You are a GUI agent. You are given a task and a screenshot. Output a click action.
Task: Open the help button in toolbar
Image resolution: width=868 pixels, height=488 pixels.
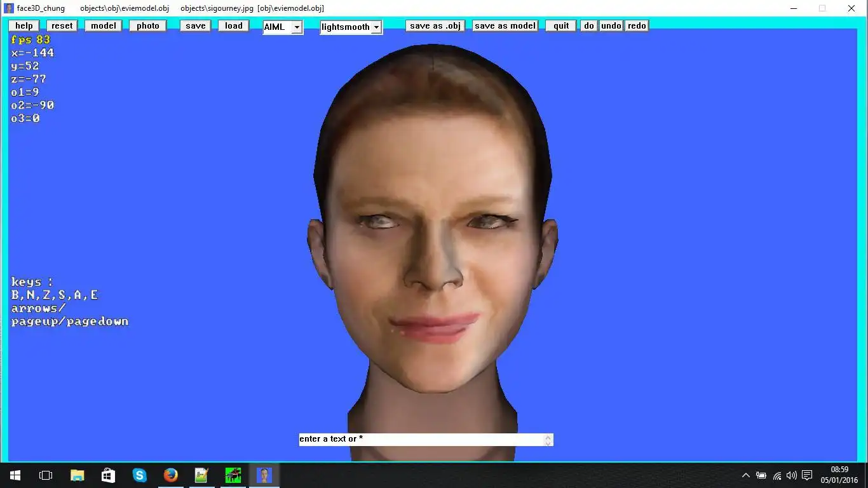pos(24,26)
